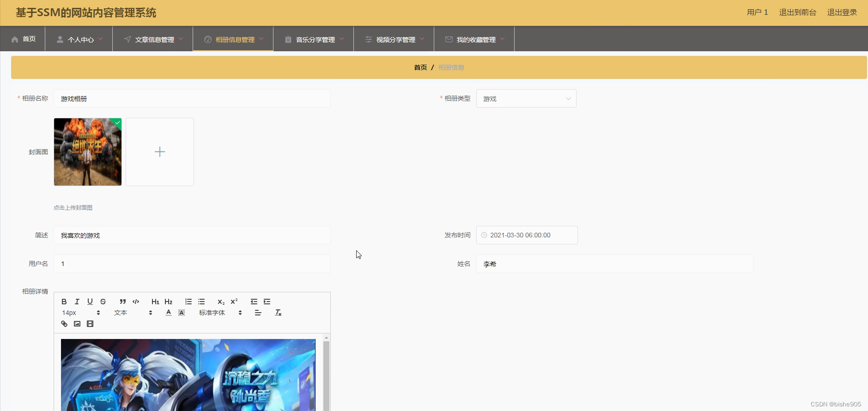Open the 发布时间 date time picker
This screenshot has width=868, height=411.
527,235
